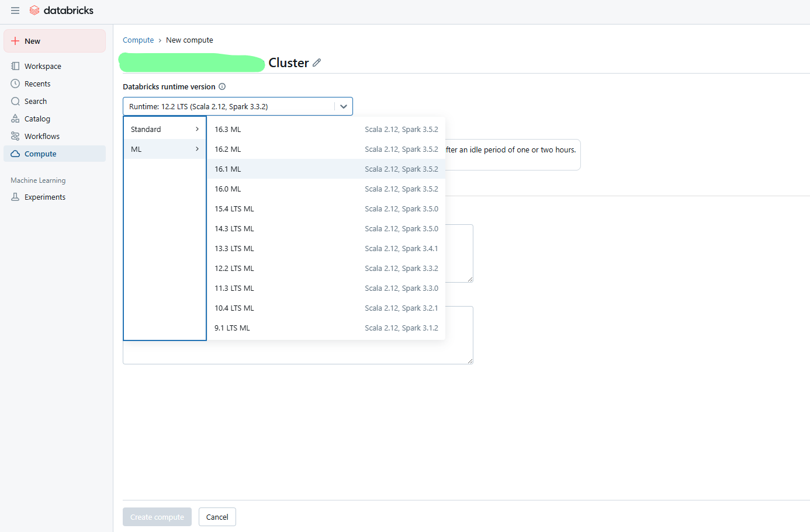This screenshot has width=810, height=532.
Task: Click the Databricks runtime version label
Action: 169,86
